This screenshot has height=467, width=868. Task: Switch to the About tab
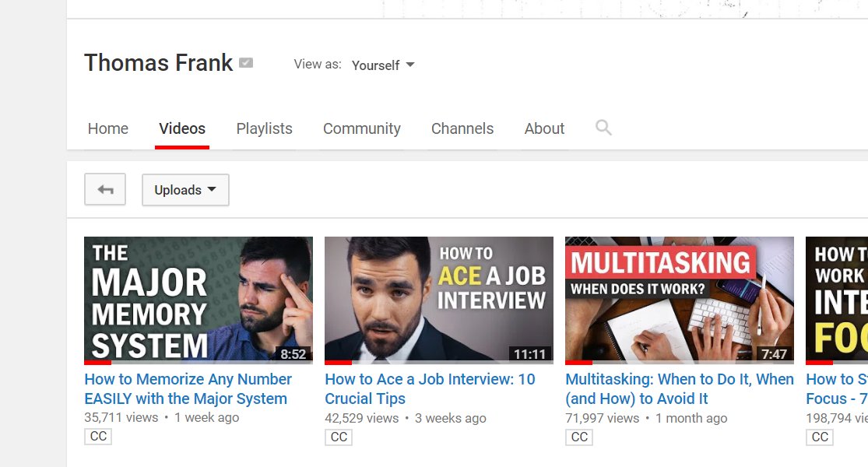[x=544, y=128]
